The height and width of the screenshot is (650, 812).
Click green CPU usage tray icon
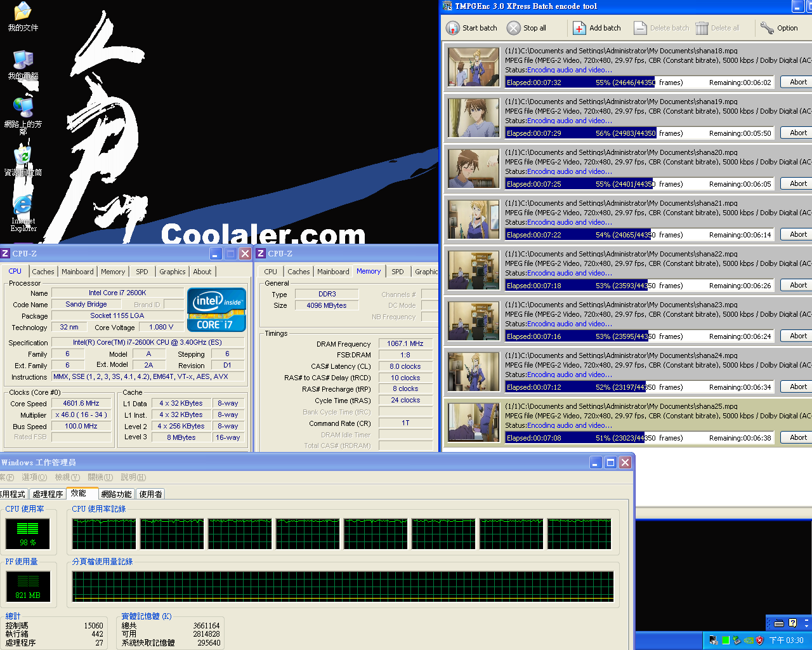point(725,640)
